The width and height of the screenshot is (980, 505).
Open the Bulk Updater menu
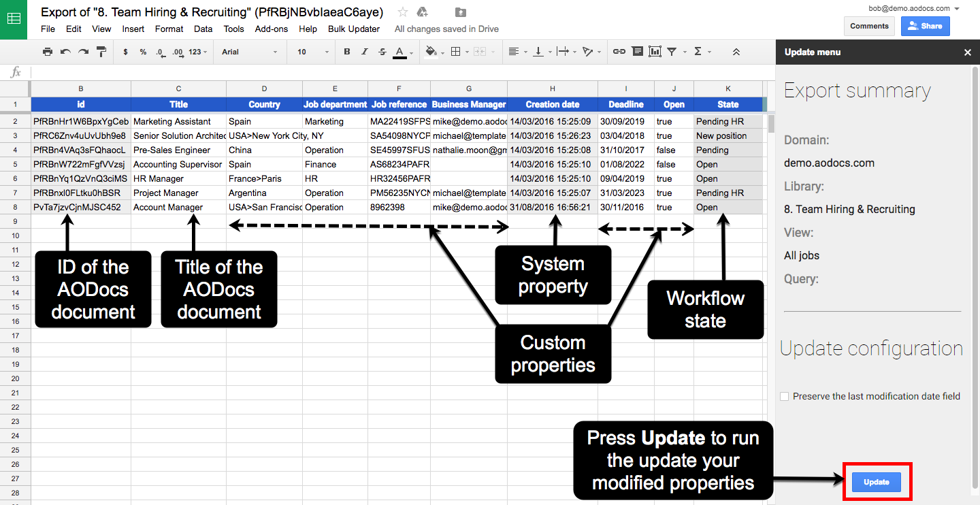tap(354, 29)
